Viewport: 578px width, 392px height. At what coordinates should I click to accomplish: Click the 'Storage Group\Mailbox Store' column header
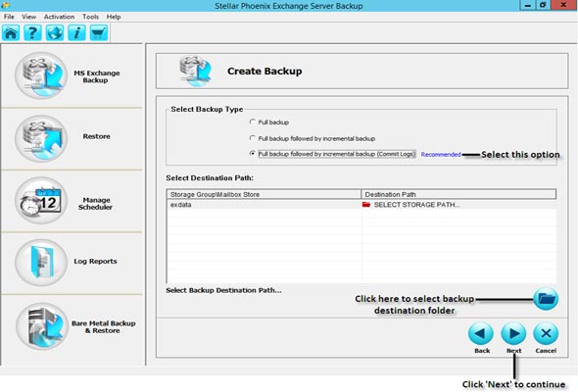click(264, 194)
